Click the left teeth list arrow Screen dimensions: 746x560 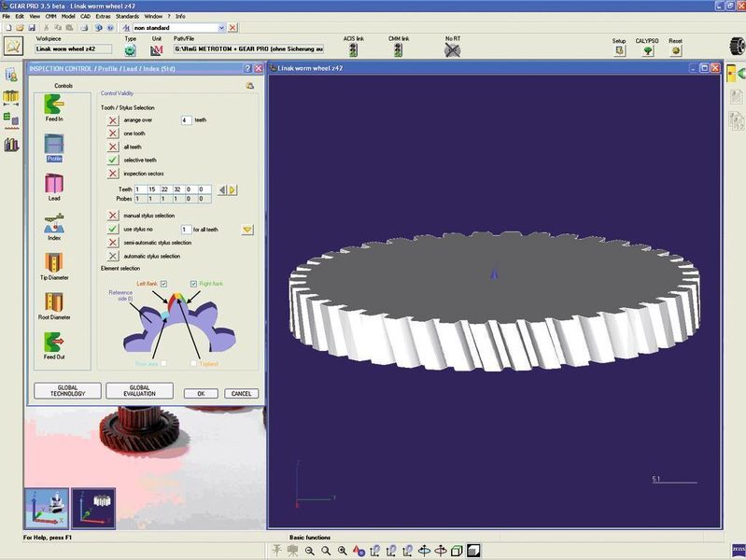pyautogui.click(x=222, y=190)
